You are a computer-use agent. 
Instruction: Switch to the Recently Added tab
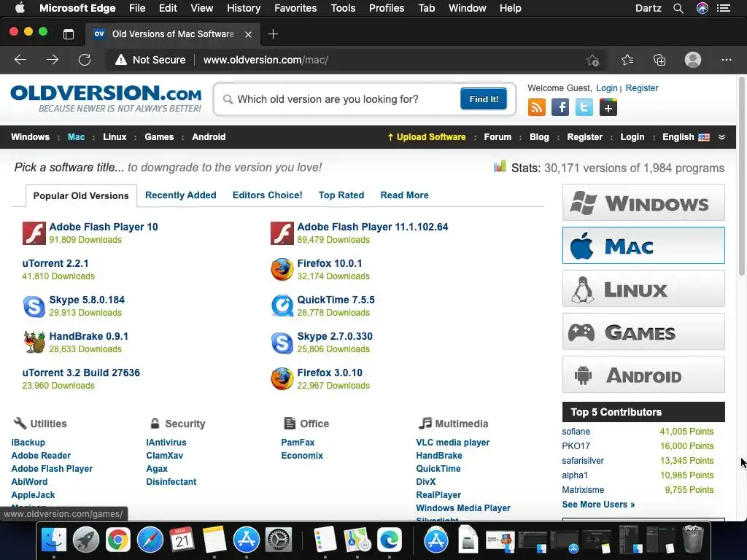[x=181, y=195]
